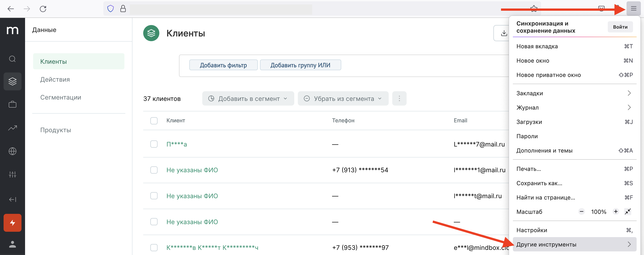Click the red lightning bolt button

pyautogui.click(x=12, y=223)
